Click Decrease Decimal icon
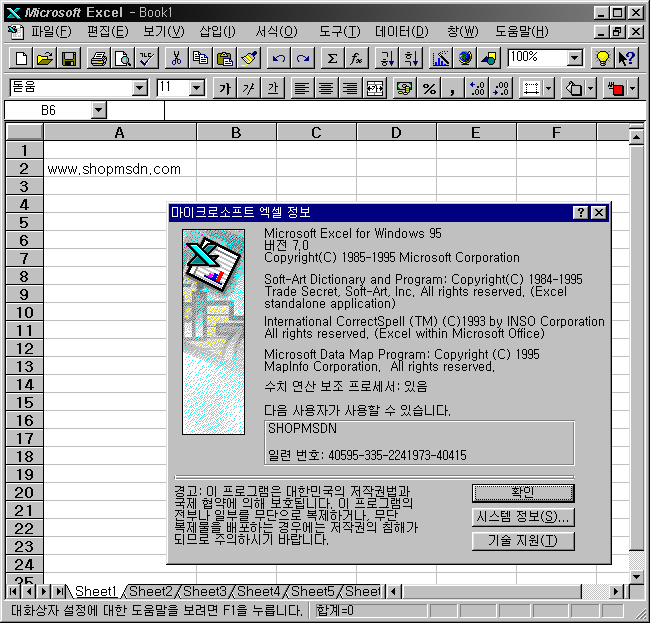Screen dimensions: 650x623 coord(501,88)
